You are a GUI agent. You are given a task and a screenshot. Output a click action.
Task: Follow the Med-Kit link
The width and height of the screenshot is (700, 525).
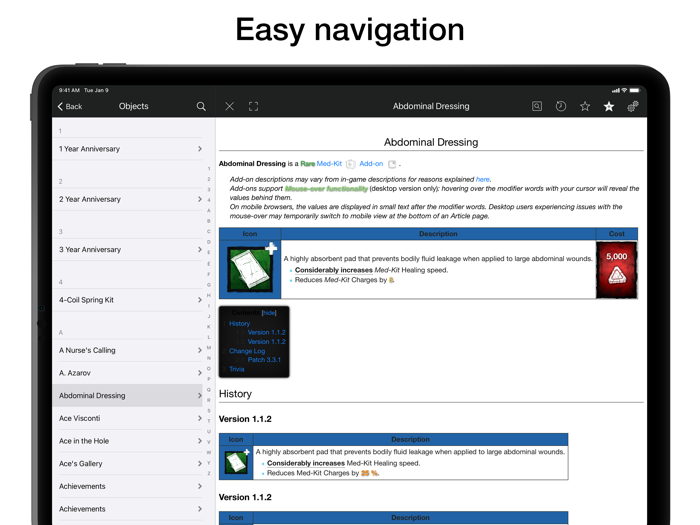point(329,164)
